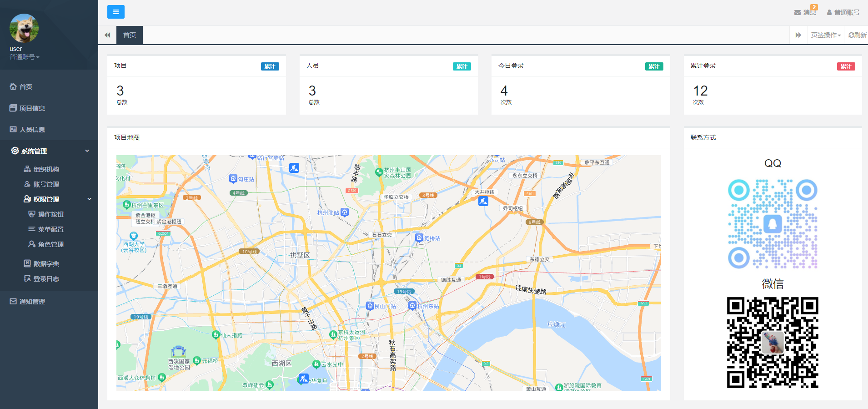This screenshot has width=868, height=409.
Task: Click the 人员信息 sidebar icon
Action: tap(13, 130)
